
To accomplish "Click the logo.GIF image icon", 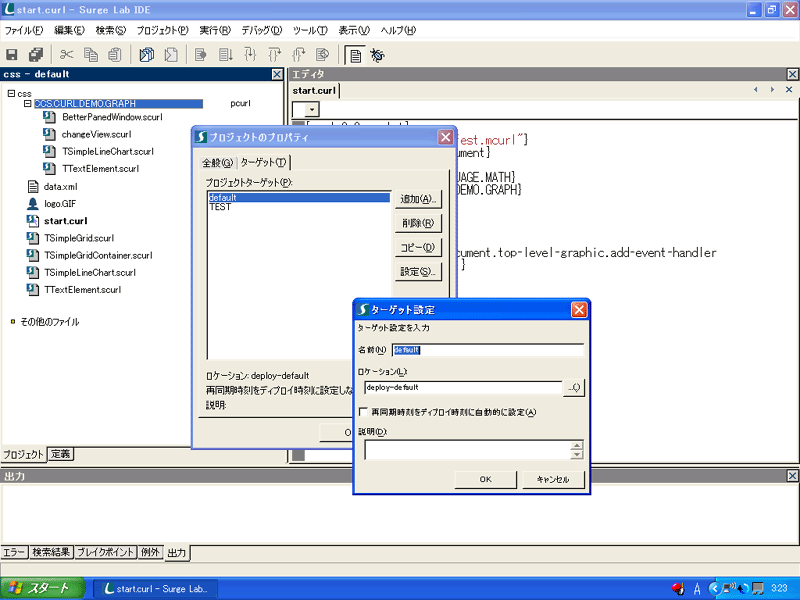I will pos(33,204).
